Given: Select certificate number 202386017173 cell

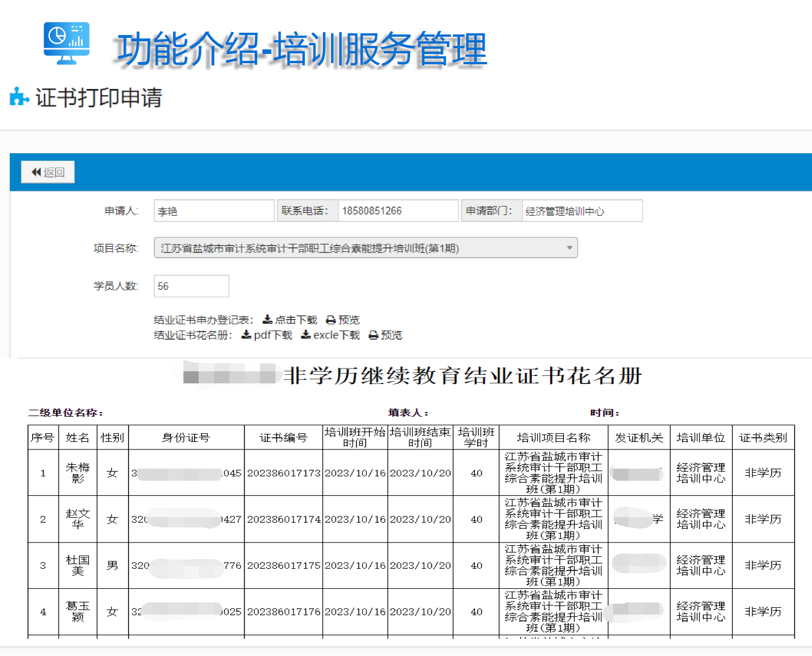Looking at the screenshot, I should (283, 473).
